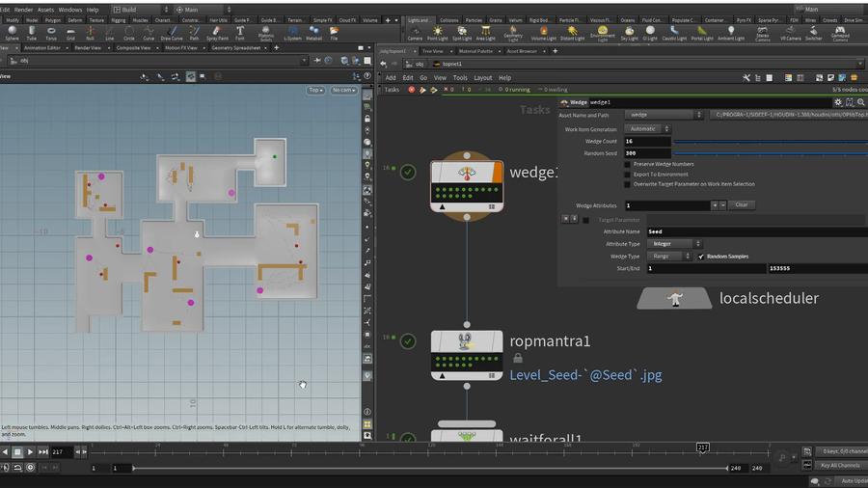The height and width of the screenshot is (488, 868).
Task: Toggle wedge1 node cook status checkmark
Action: pyautogui.click(x=408, y=172)
